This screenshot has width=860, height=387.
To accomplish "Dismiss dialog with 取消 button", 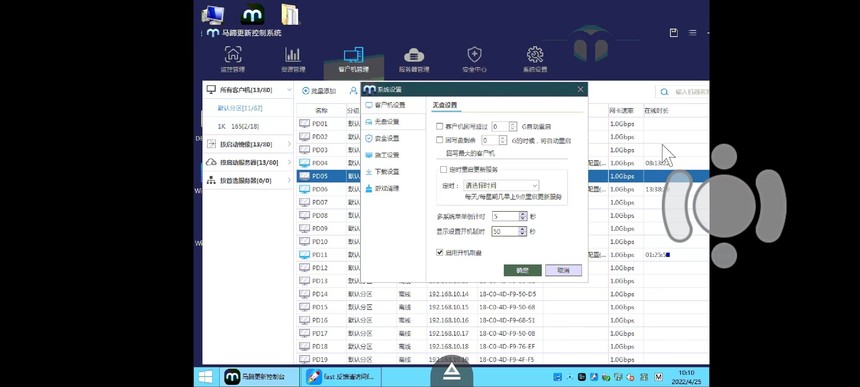I will click(x=563, y=271).
